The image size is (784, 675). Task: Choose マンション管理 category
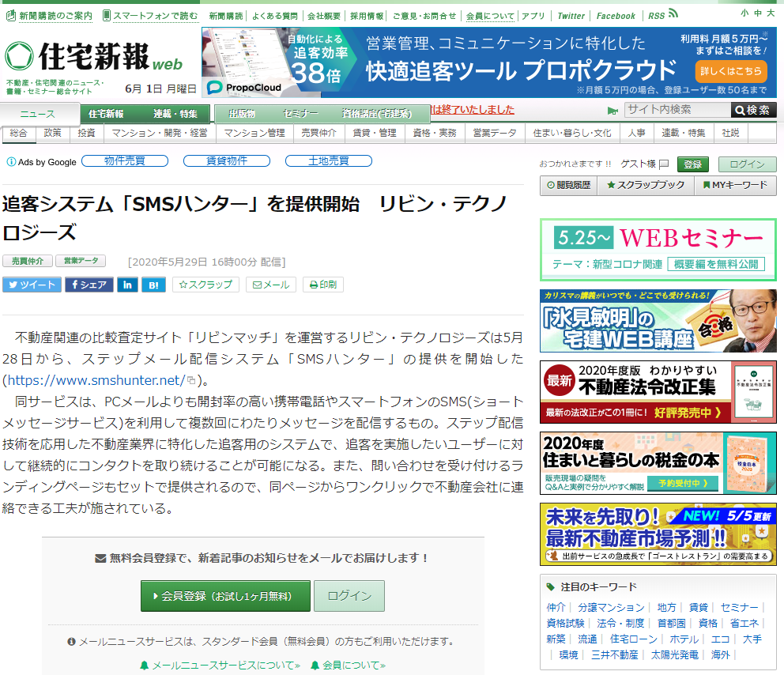254,133
